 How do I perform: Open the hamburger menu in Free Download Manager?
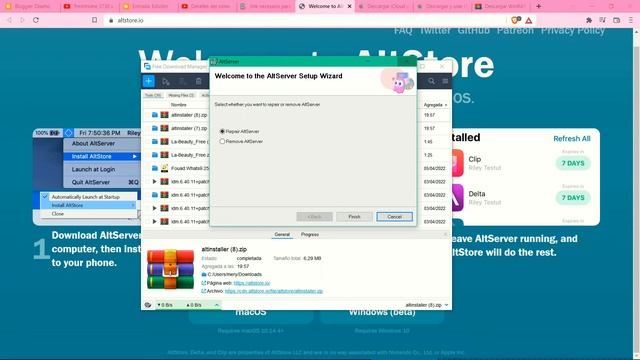(445, 81)
